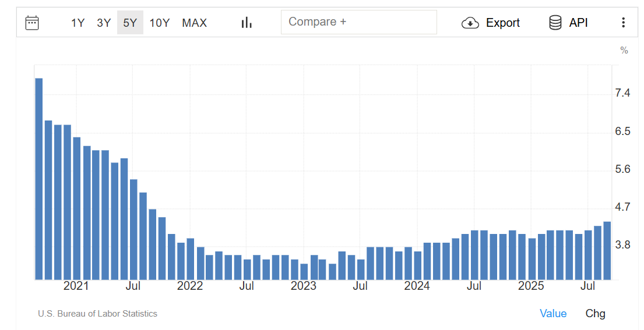The width and height of the screenshot is (644, 330).
Task: Open the calendar date range picker
Action: [x=32, y=23]
